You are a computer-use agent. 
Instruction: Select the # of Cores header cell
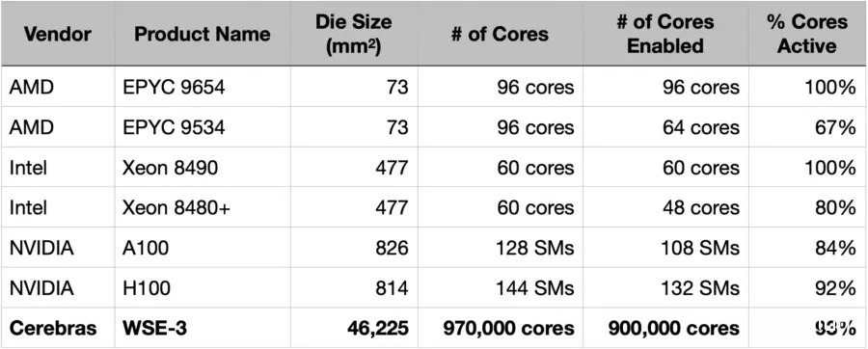coord(500,35)
